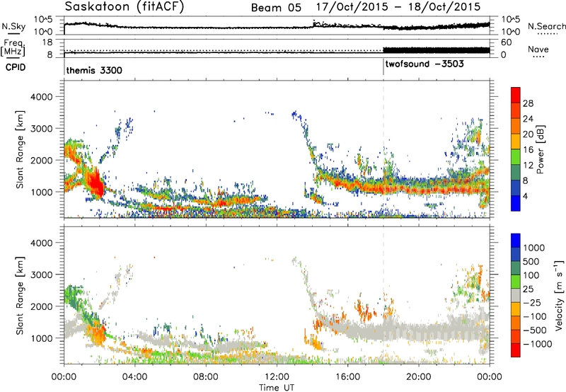Image resolution: width=566 pixels, height=392 pixels.
Task: Click the '20' label on the power colorbar
Action: tap(528, 134)
